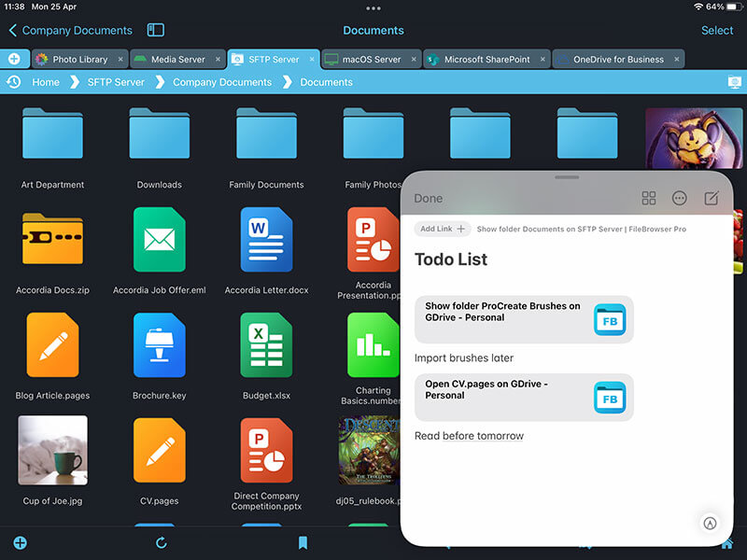Close the Media Server tab
The height and width of the screenshot is (560, 747).
pyautogui.click(x=218, y=60)
